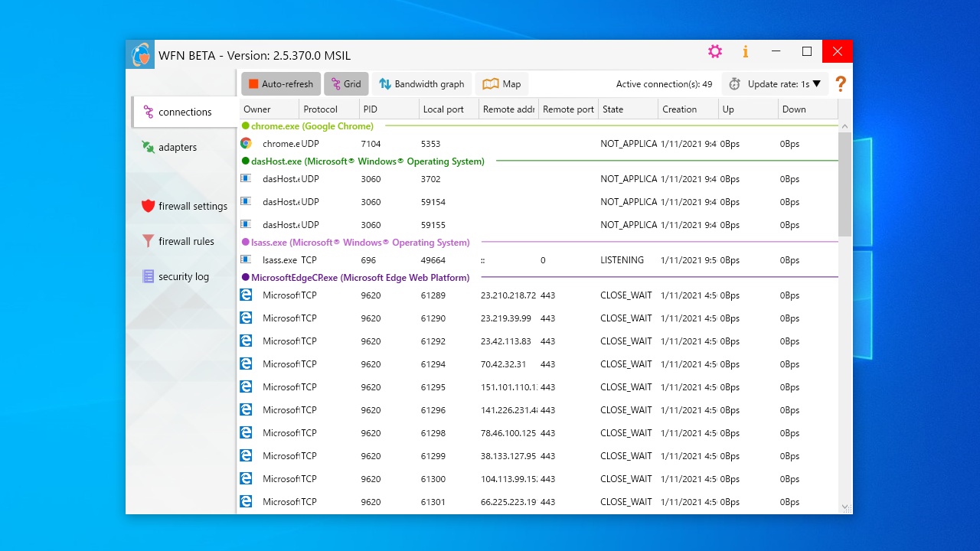
Task: Toggle the Grid view button
Action: coord(346,84)
